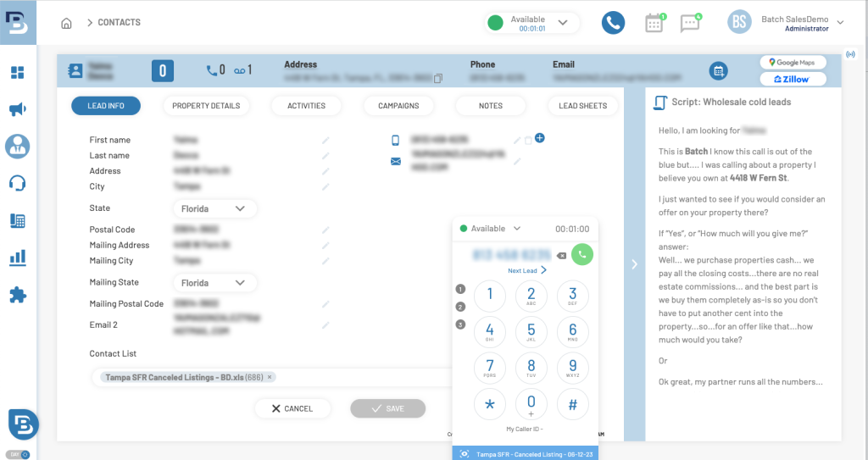Remove the Tampa SFR Canceled Listings tag
The width and height of the screenshot is (868, 460).
(270, 377)
